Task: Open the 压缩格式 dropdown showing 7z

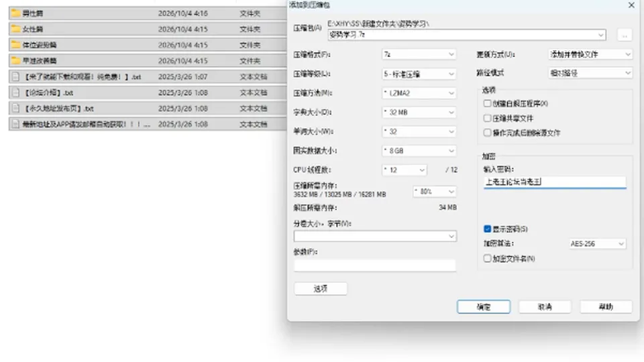Action: 419,54
